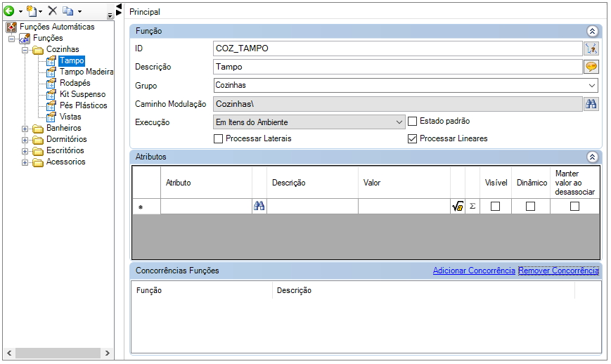611x364 pixels.
Task: Click the new item toolbar icon
Action: (x=32, y=11)
